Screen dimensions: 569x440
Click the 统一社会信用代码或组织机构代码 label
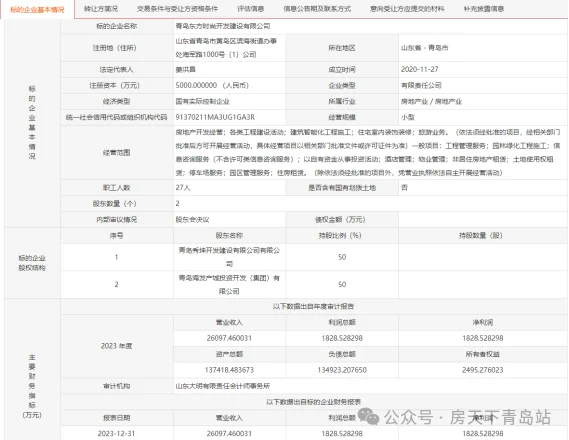coord(116,117)
